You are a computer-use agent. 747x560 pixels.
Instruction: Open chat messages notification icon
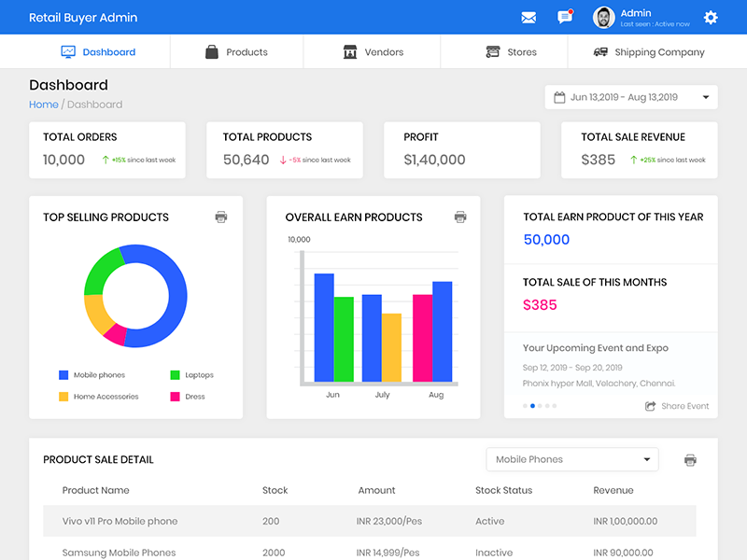[564, 18]
